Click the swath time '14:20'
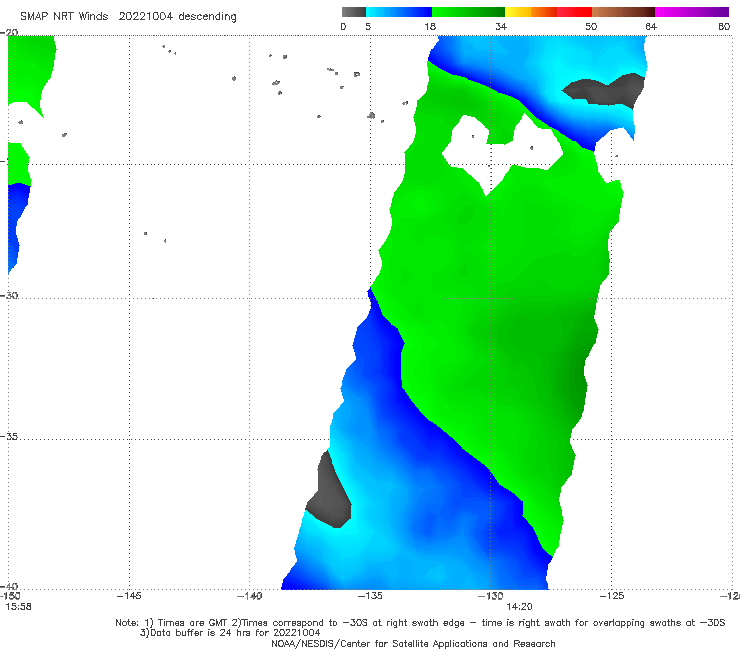The height and width of the screenshot is (650, 740). 519,607
